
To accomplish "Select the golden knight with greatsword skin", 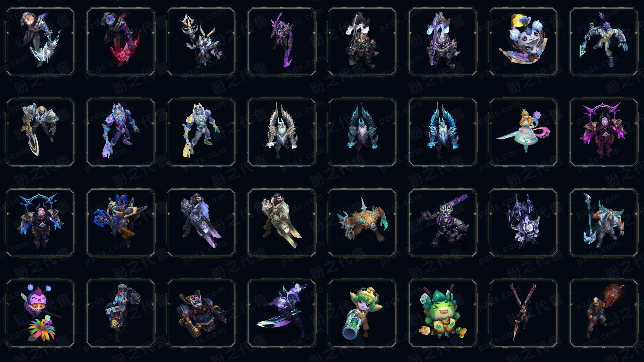I will click(x=40, y=132).
